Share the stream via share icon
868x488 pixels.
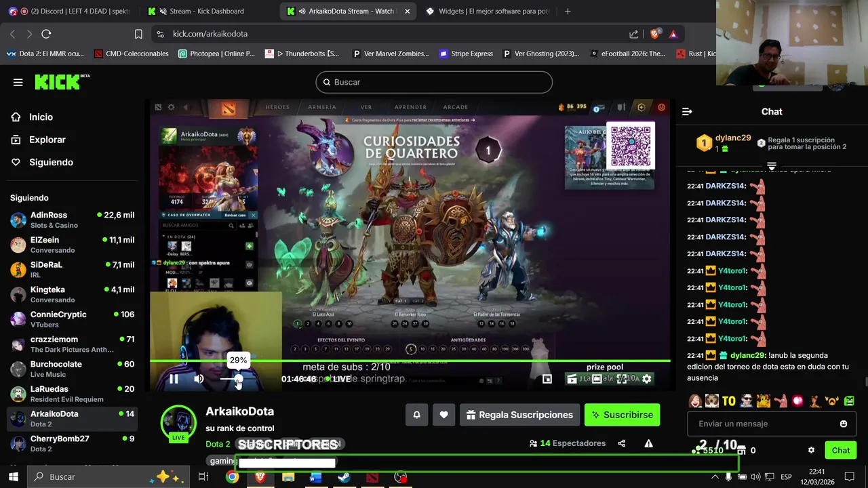click(622, 443)
